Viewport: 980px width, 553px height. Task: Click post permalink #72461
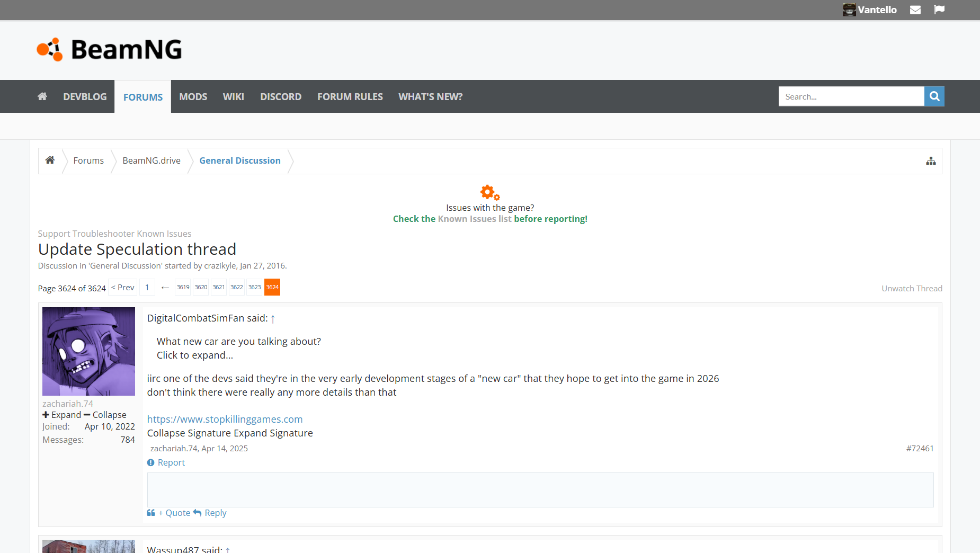pyautogui.click(x=920, y=449)
